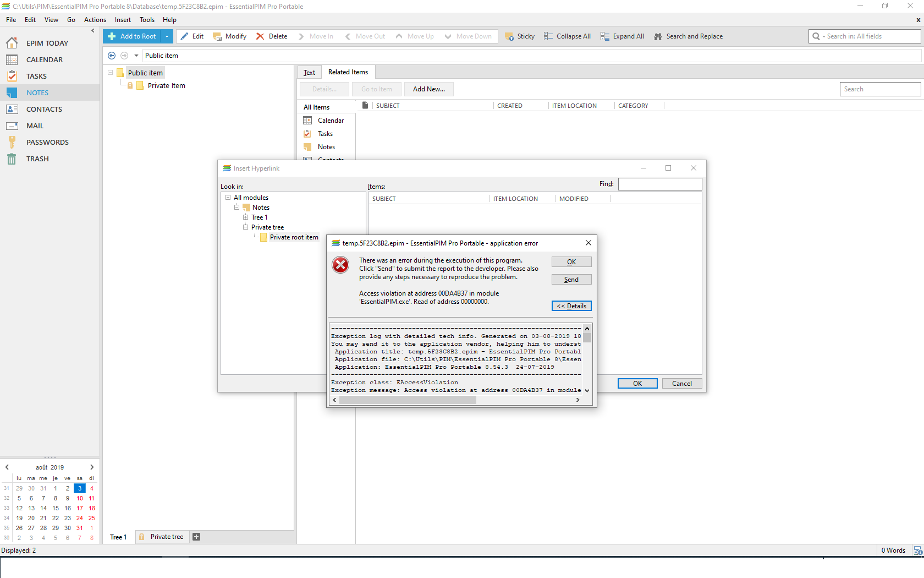The width and height of the screenshot is (924, 578).
Task: Close the application error dialog
Action: (x=588, y=243)
